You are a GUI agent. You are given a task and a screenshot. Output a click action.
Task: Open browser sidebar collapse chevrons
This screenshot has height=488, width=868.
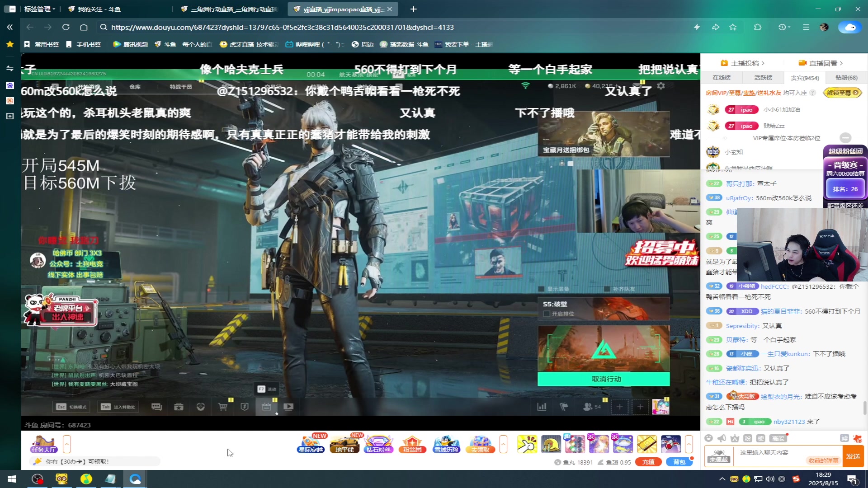click(x=10, y=27)
